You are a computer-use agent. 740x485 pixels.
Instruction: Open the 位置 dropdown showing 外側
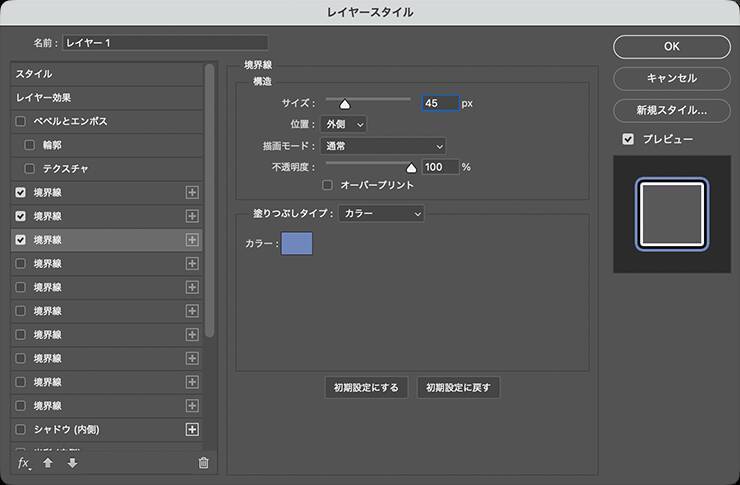pos(344,125)
